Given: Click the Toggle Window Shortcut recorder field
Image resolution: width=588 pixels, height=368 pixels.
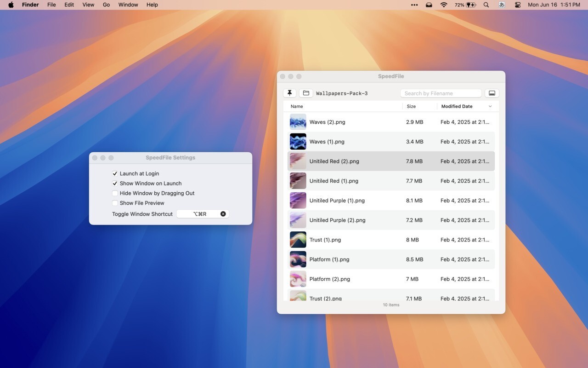Looking at the screenshot, I should pos(203,214).
